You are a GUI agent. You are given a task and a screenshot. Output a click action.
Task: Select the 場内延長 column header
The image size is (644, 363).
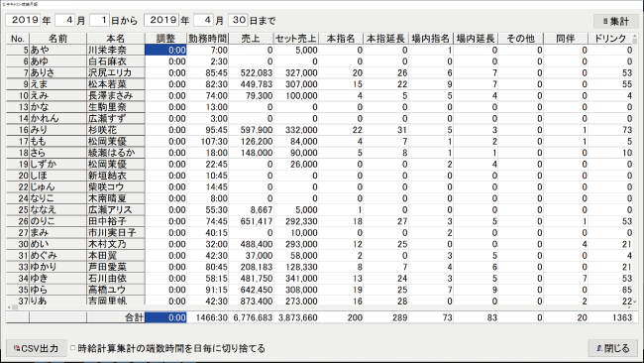click(x=476, y=39)
